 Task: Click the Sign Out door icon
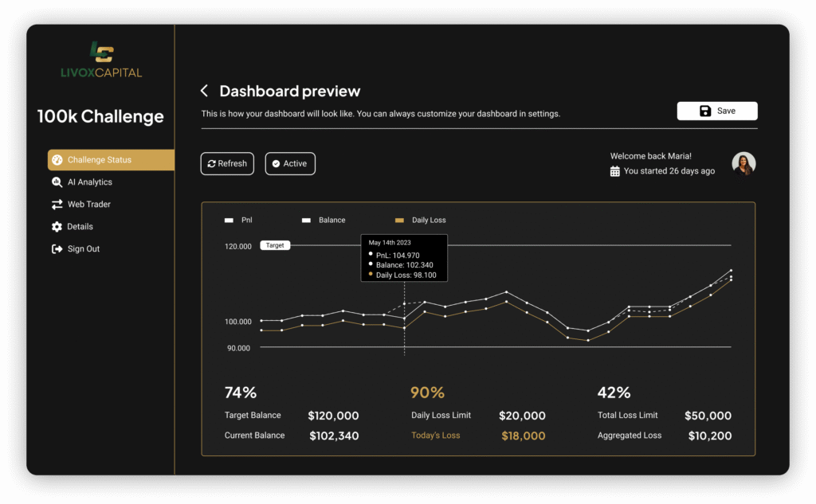click(x=57, y=249)
